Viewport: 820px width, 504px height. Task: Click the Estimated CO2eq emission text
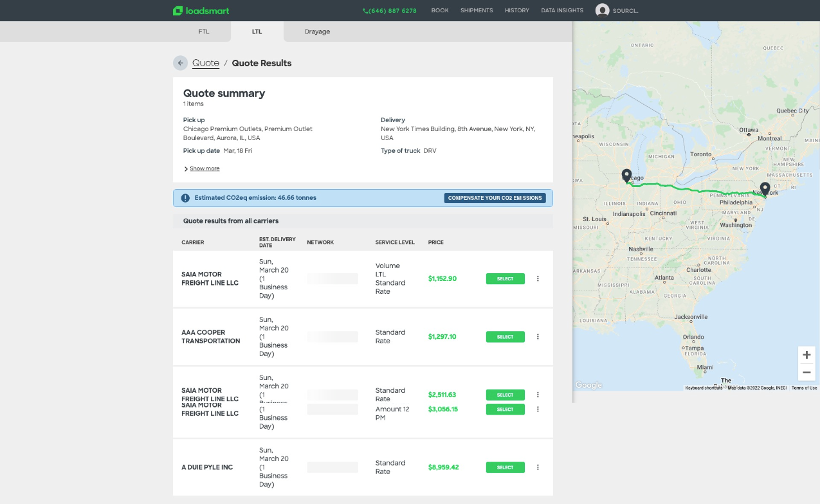pos(255,198)
